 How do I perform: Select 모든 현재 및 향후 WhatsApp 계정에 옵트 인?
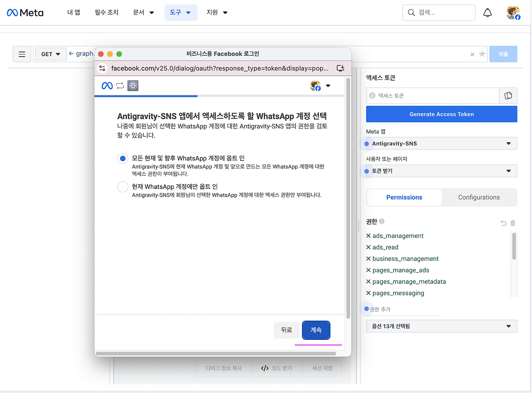click(123, 158)
